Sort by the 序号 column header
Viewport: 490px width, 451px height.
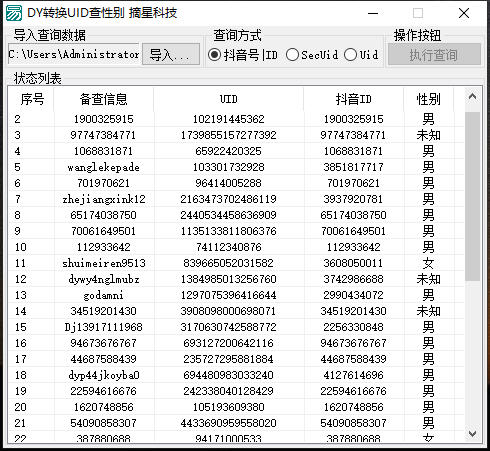click(x=32, y=99)
